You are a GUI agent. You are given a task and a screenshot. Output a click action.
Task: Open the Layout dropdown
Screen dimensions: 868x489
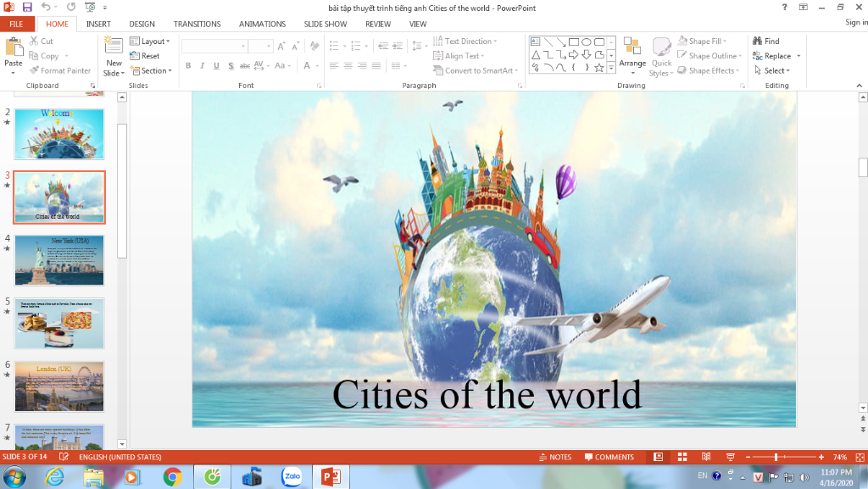(149, 41)
